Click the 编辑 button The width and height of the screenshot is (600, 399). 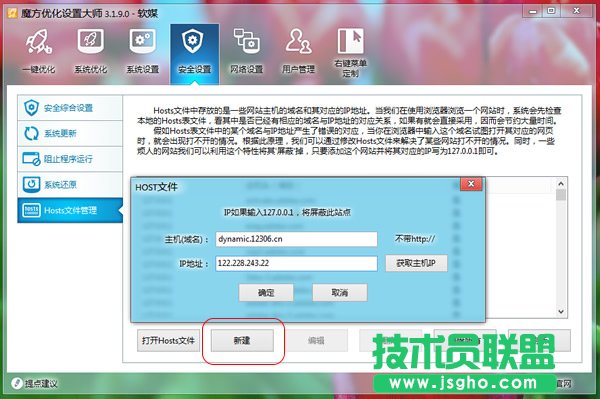point(316,340)
